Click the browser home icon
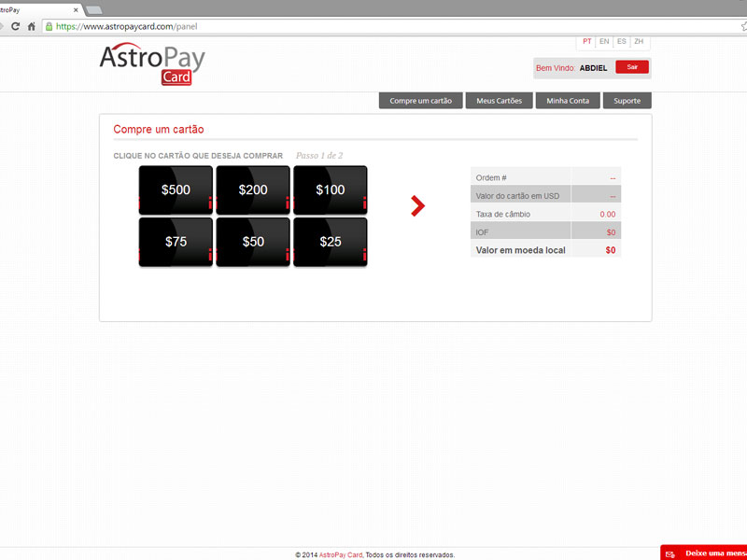The height and width of the screenshot is (560, 747). [x=32, y=26]
